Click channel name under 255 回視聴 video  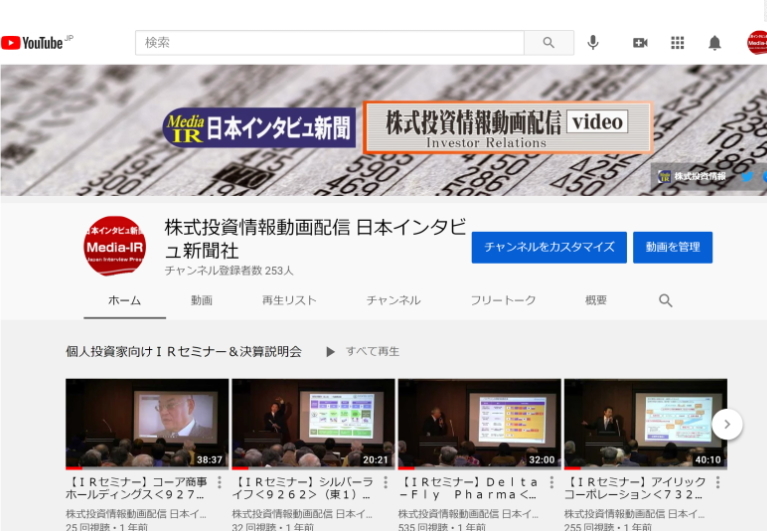coord(634,514)
